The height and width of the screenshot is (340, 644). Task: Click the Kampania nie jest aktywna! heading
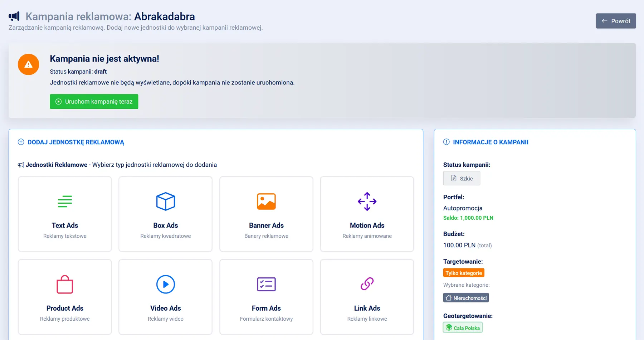click(104, 59)
